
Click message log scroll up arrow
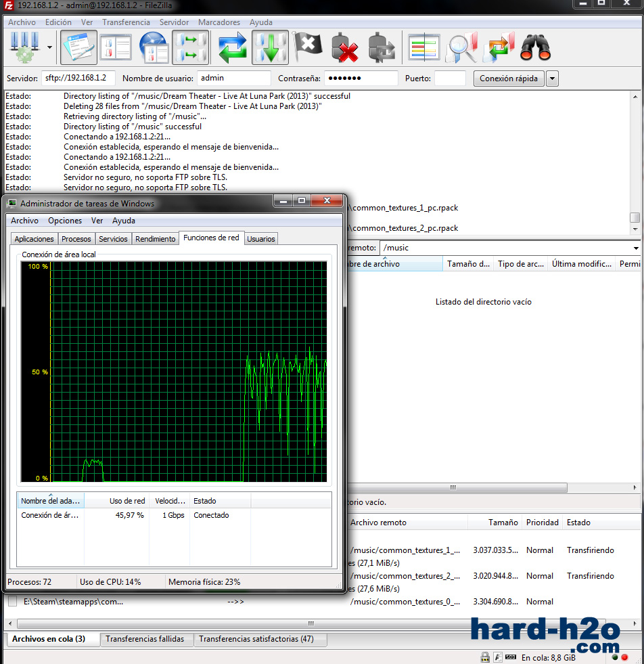click(635, 97)
